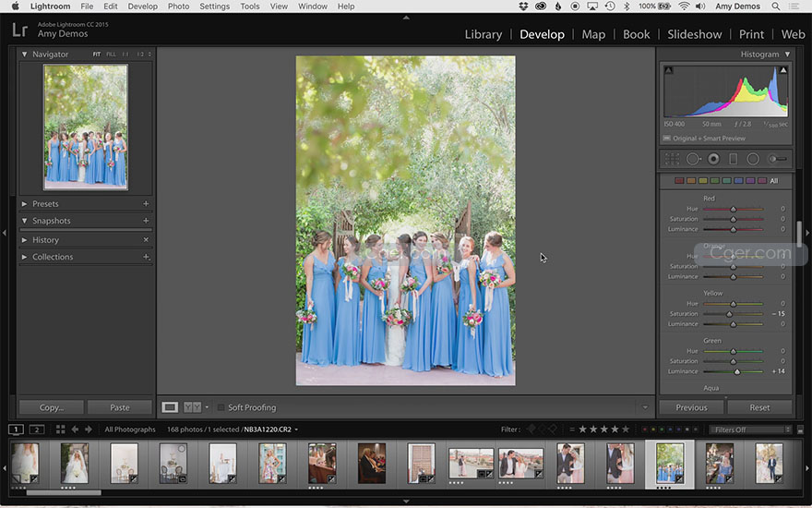Filter by flagged status icon
Viewport: 812px width, 508px height.
point(531,429)
